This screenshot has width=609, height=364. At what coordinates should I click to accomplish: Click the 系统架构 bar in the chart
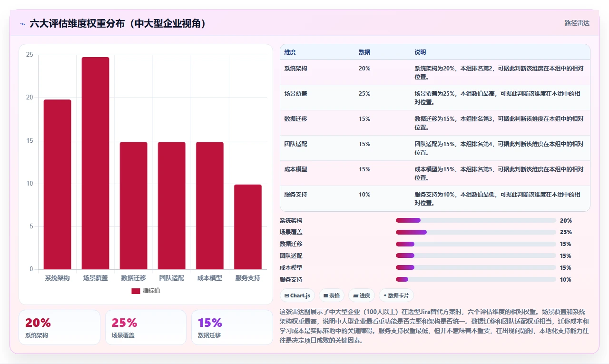pos(58,185)
